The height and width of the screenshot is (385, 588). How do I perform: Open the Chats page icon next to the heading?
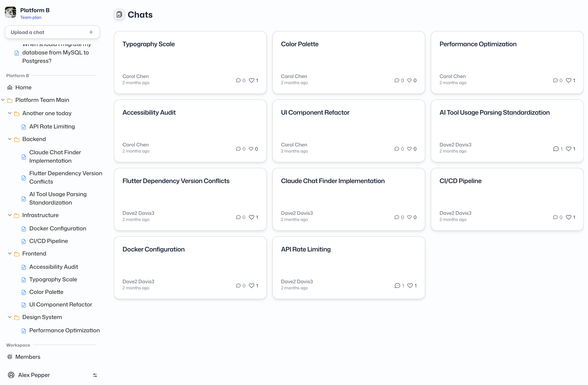(x=119, y=14)
